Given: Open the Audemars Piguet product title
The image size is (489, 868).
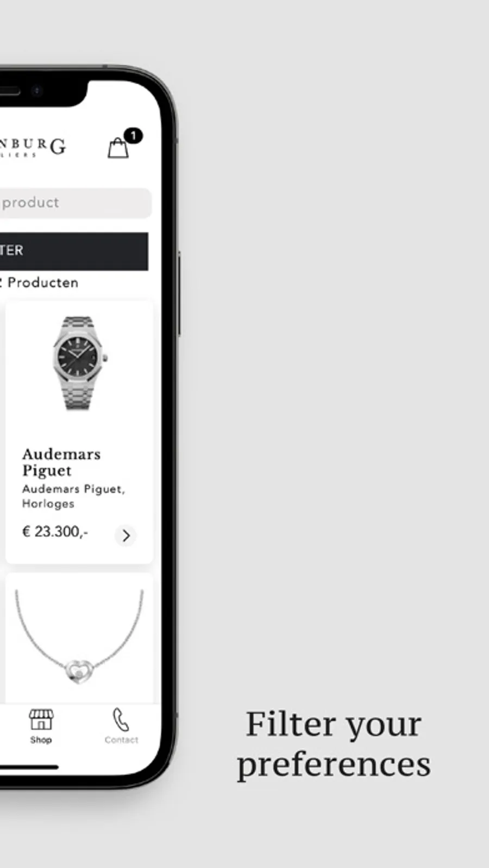Looking at the screenshot, I should pyautogui.click(x=61, y=462).
